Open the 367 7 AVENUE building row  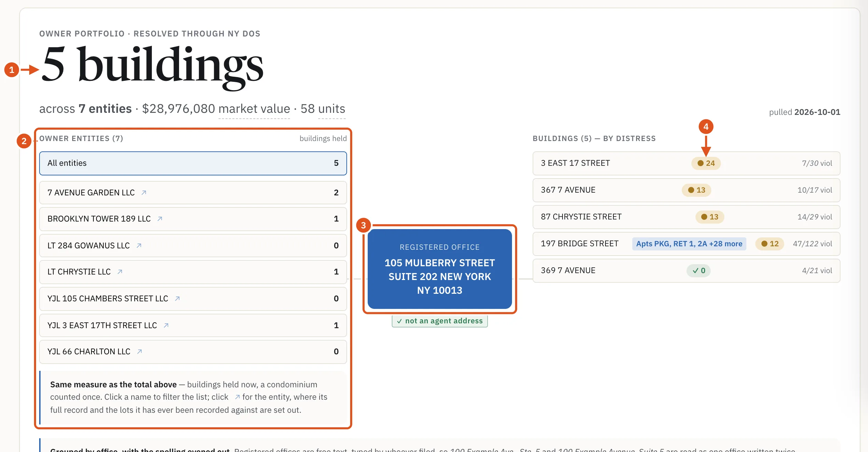click(686, 190)
